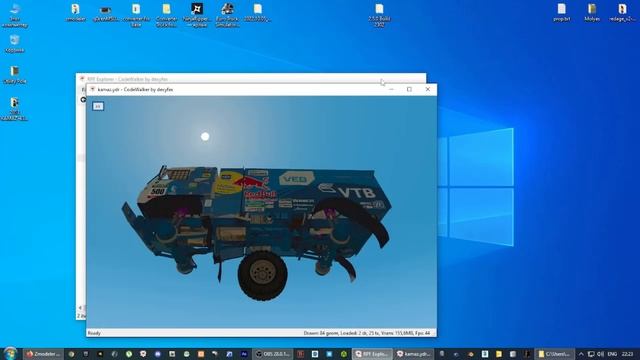Screen dimensions: 640x360
Task: Open the 2022.03.05 file on desktop
Action: click(x=257, y=13)
